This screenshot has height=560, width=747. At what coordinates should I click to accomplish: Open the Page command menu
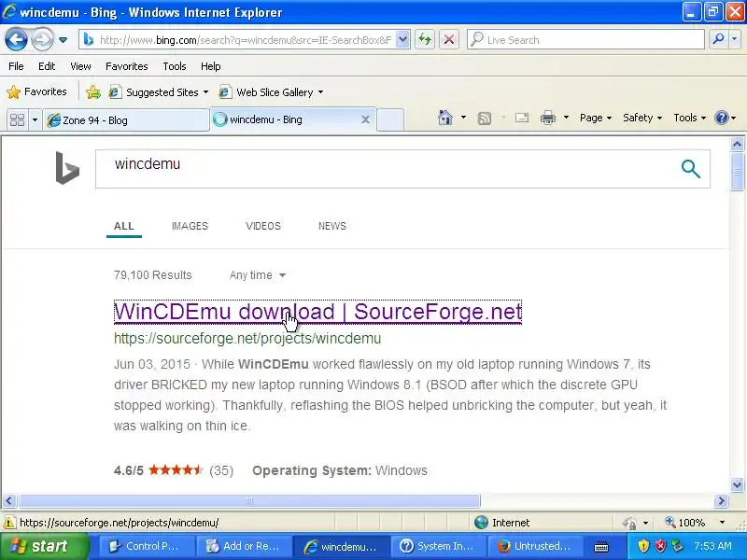point(596,118)
